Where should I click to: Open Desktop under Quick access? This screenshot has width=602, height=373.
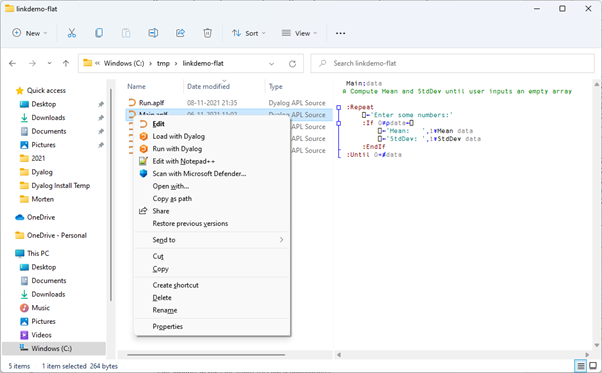[x=44, y=104]
